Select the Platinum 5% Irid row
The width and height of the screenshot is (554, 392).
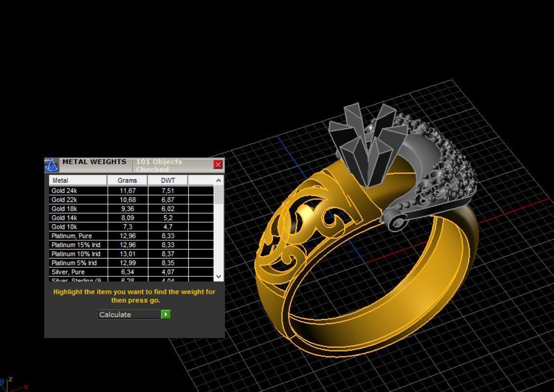(x=131, y=263)
